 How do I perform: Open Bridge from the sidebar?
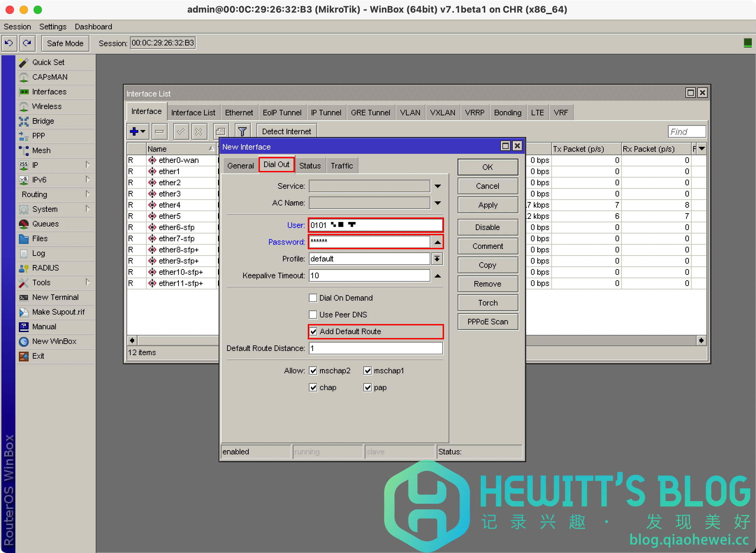(x=43, y=121)
